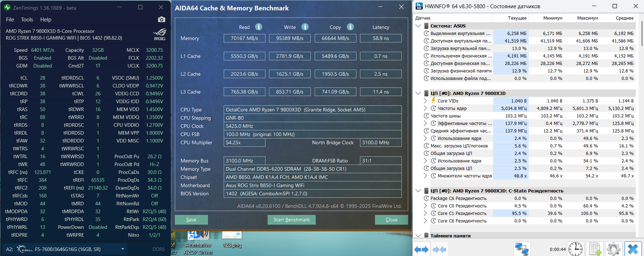
Task: Click the tREFI value 65535
Action: [98, 180]
